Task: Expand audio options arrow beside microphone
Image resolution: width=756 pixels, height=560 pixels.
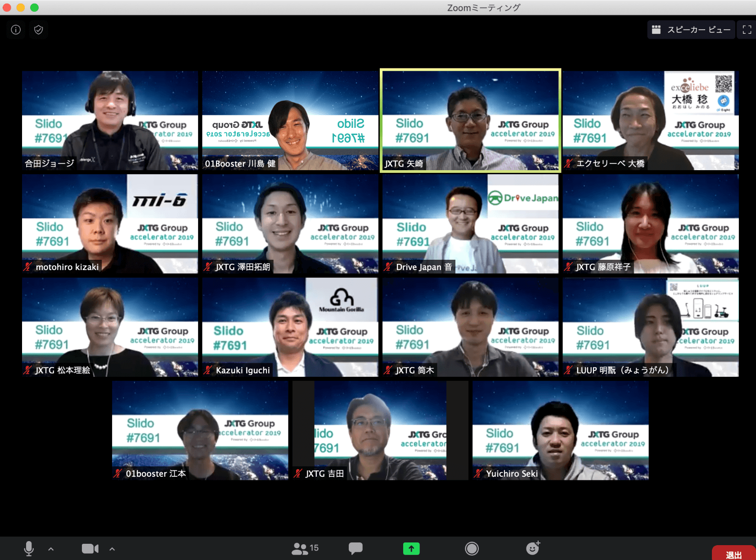Action: (51, 549)
